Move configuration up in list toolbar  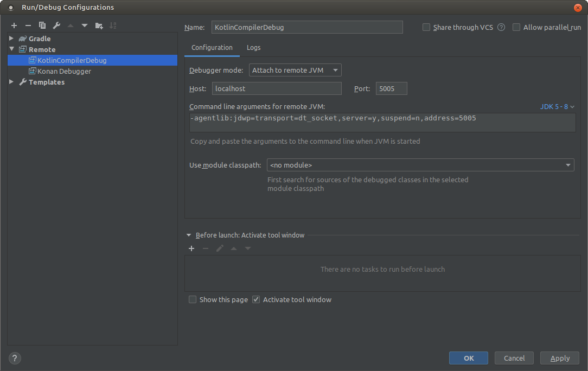coord(71,25)
